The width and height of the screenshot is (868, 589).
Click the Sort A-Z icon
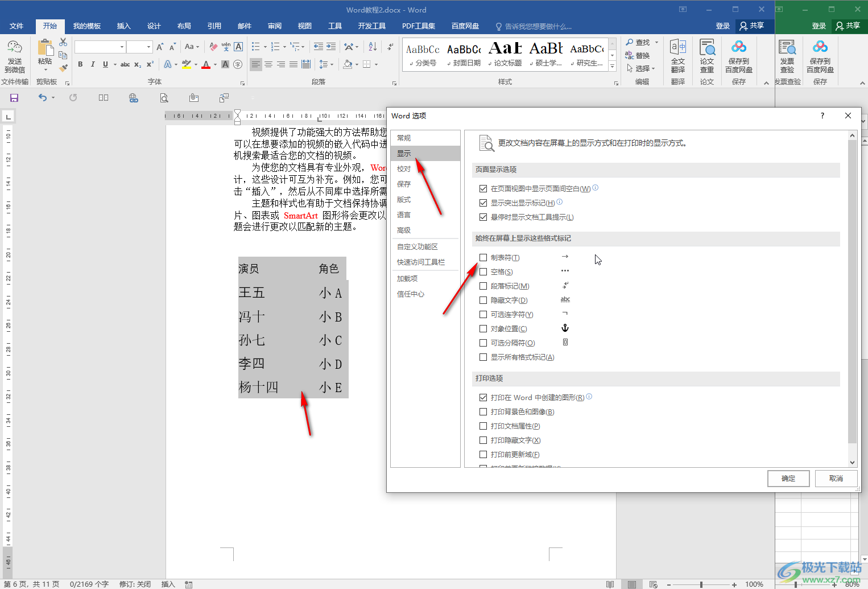(x=373, y=47)
